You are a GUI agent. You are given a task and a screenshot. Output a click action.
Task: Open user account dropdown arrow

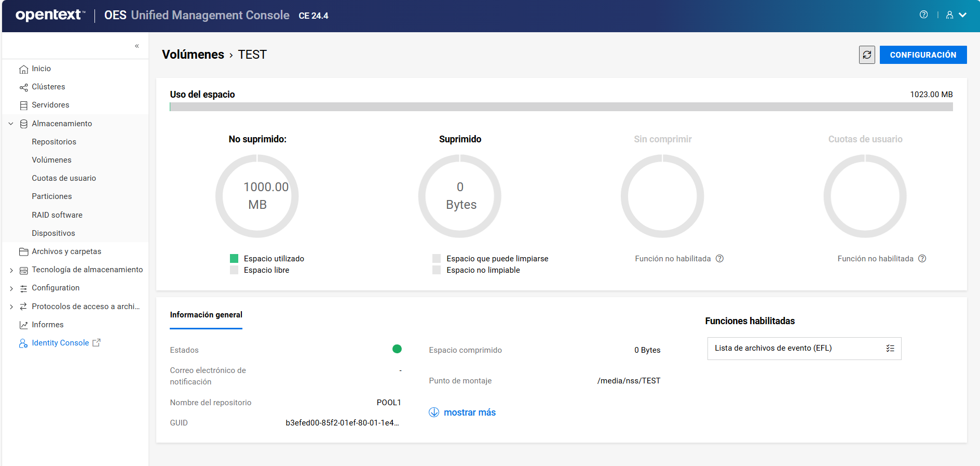pos(963,15)
